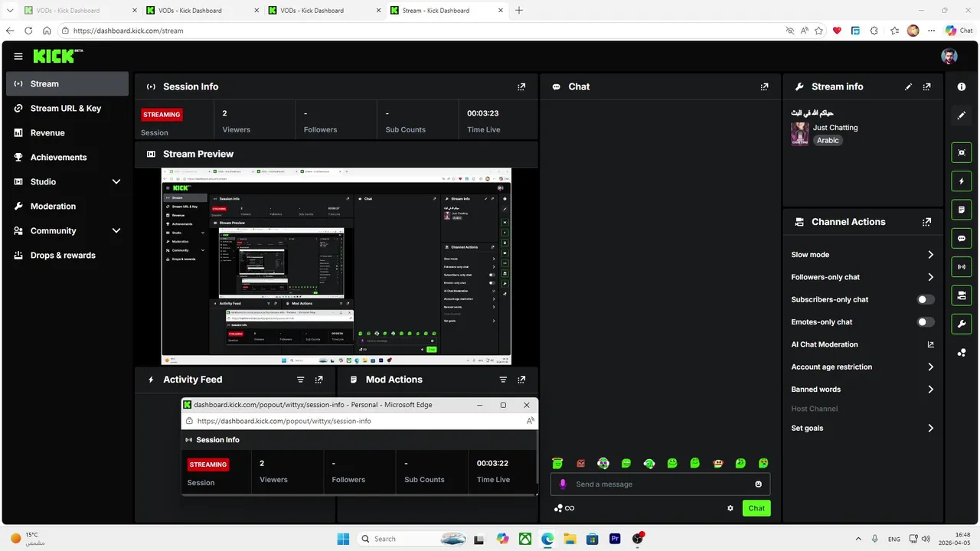Screen dimensions: 980x551
Task: Click the KICK beta logo
Action: pyautogui.click(x=58, y=57)
